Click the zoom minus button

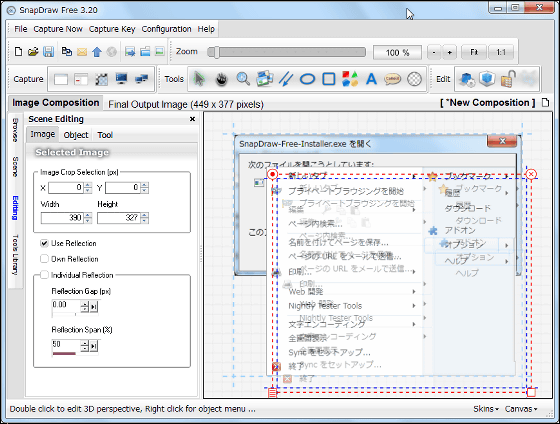point(434,53)
